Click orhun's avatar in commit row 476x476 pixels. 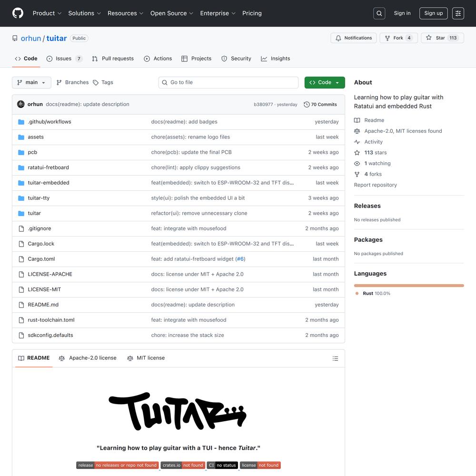[x=20, y=104]
